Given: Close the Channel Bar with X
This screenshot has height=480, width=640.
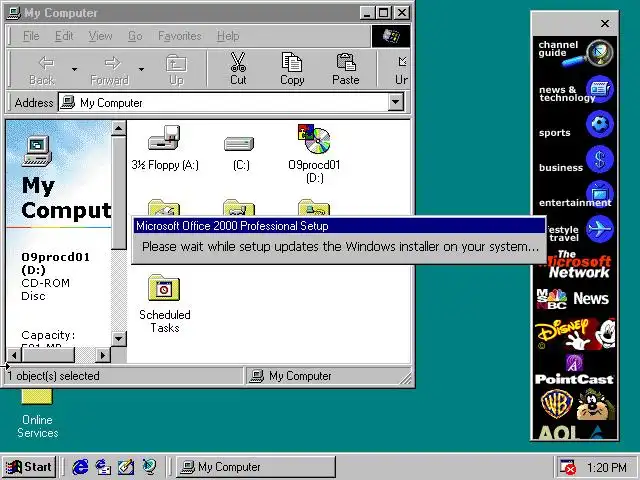Looking at the screenshot, I should point(605,23).
